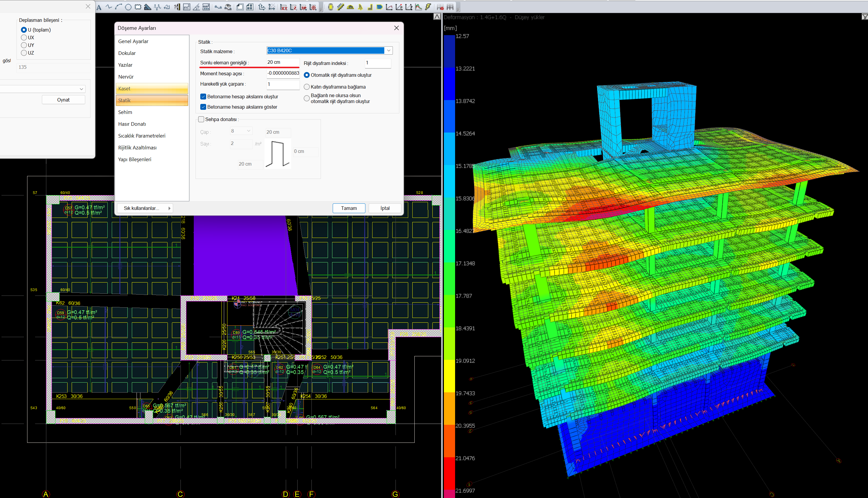Image resolution: width=868 pixels, height=498 pixels.
Task: Select the text (A) drawing tool
Action: point(99,7)
